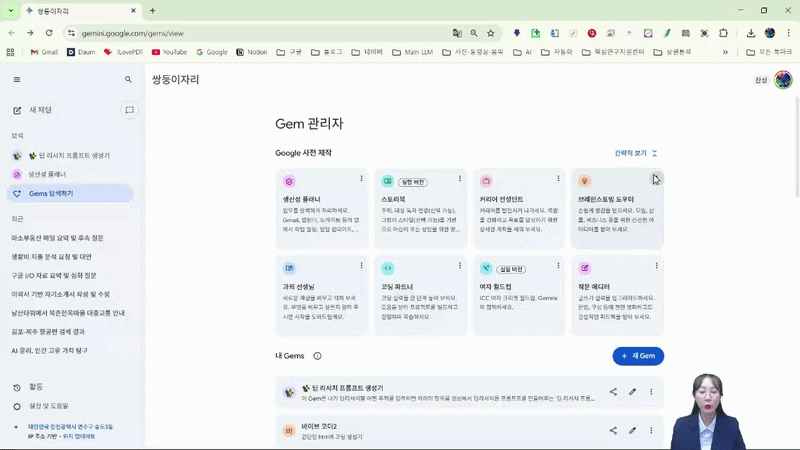
Task: Open more options on 생산성 플래너 card
Action: 362,179
